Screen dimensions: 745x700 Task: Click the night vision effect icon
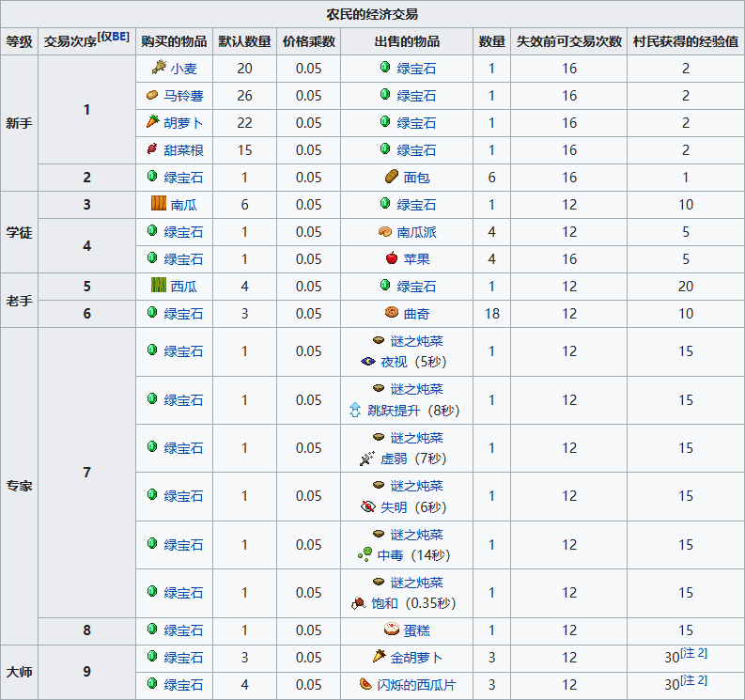point(367,362)
